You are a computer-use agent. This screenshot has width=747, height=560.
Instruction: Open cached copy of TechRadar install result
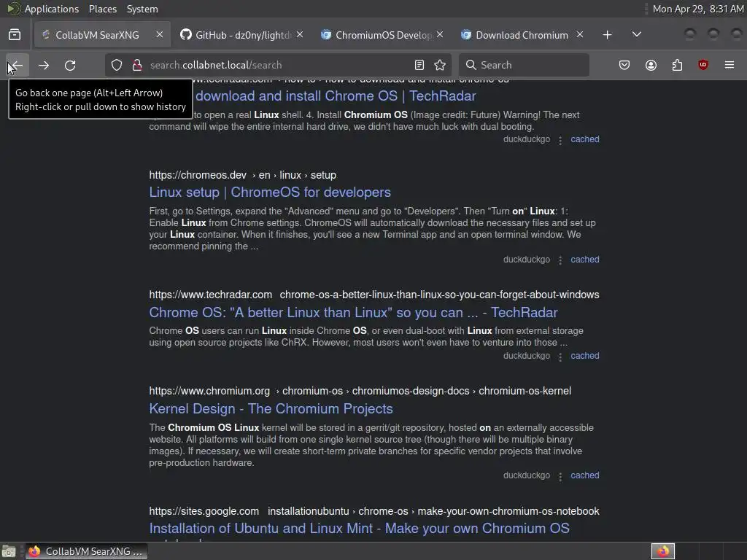[584, 139]
